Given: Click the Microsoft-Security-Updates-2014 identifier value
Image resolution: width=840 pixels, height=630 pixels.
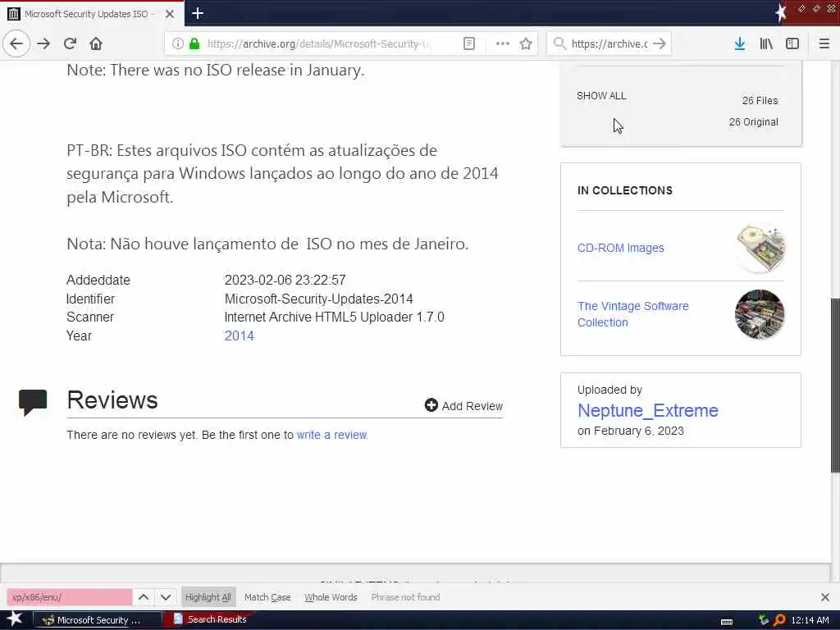Looking at the screenshot, I should (x=319, y=299).
